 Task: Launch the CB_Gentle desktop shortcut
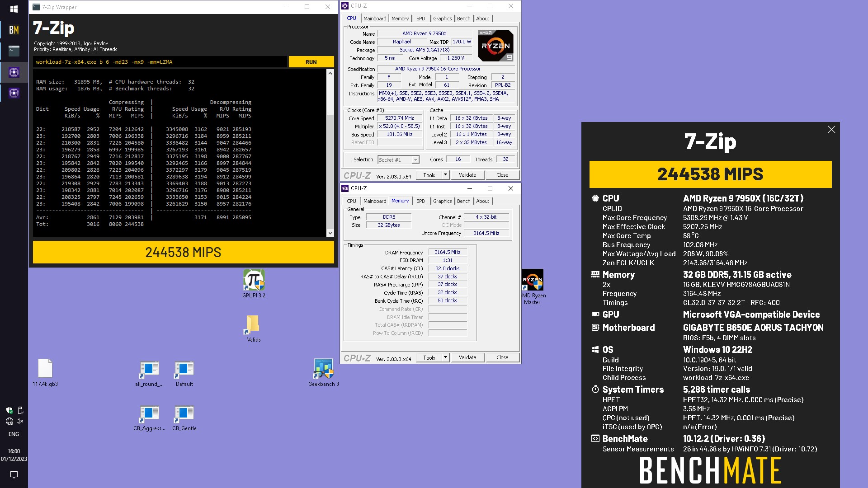tap(184, 418)
